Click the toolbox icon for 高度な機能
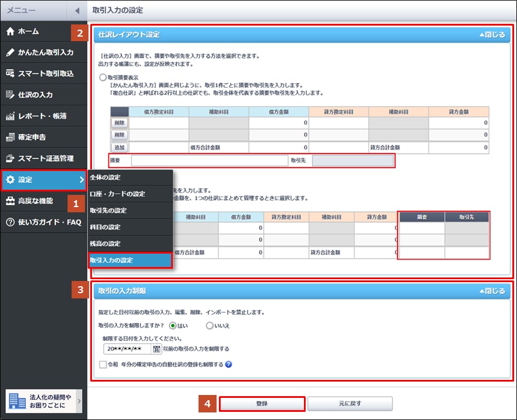This screenshot has height=420, width=517. point(10,201)
